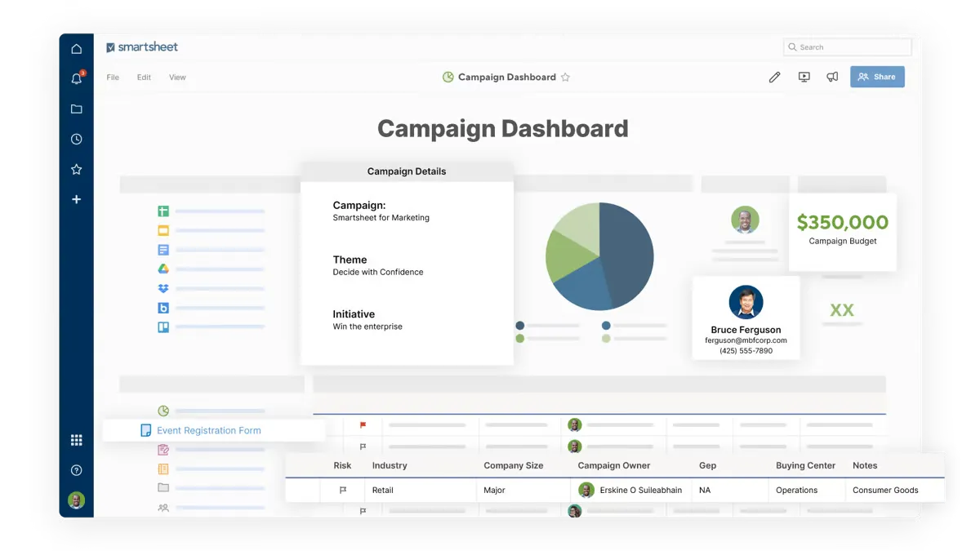Click the Campaign Owner column header
This screenshot has height=551, width=980.
(614, 465)
